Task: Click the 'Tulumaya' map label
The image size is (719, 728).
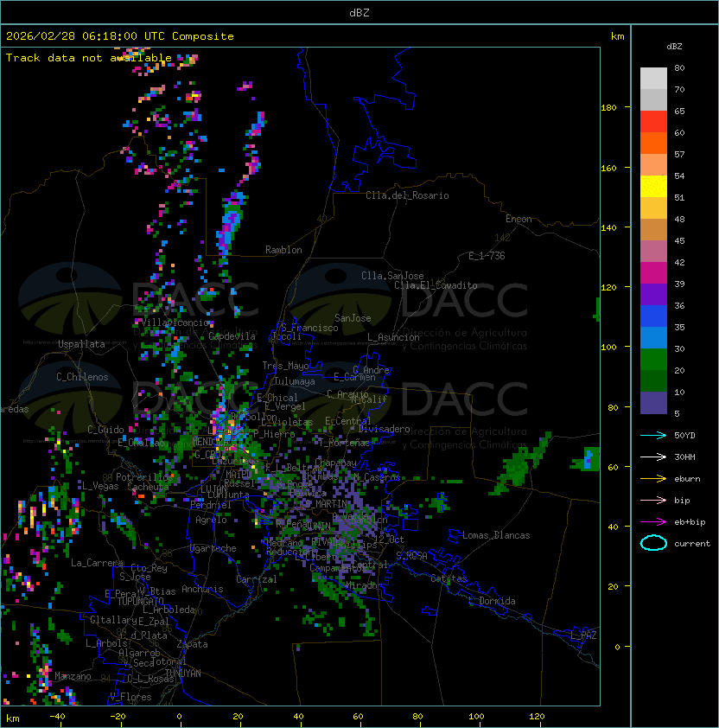Action: 295,381
